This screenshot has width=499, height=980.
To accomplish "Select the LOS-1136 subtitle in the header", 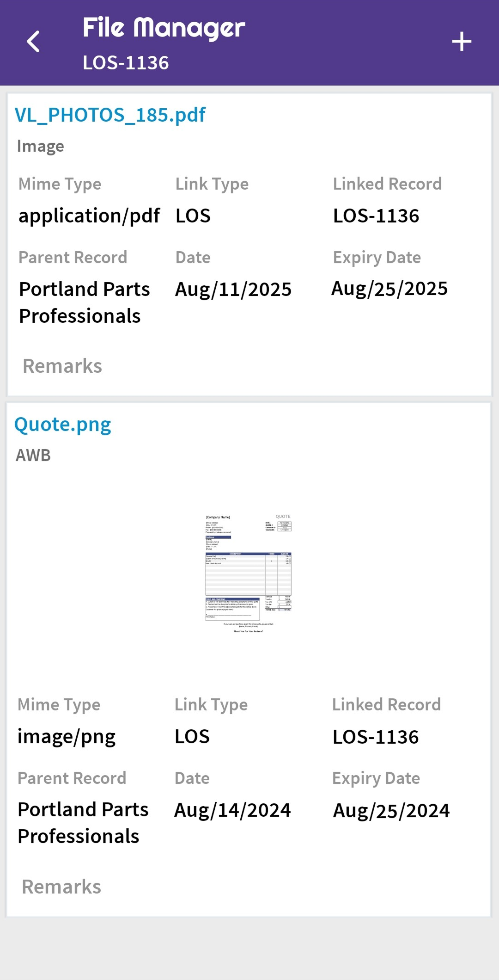I will [x=126, y=63].
